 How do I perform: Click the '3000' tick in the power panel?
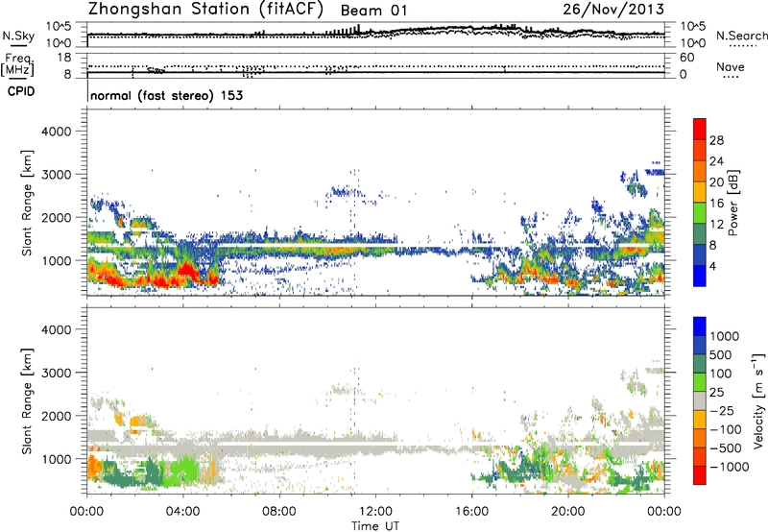57,175
